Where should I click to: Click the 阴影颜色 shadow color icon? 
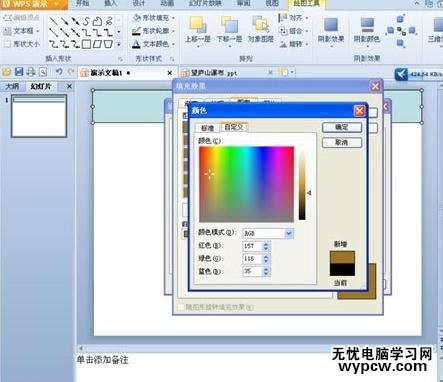click(367, 25)
